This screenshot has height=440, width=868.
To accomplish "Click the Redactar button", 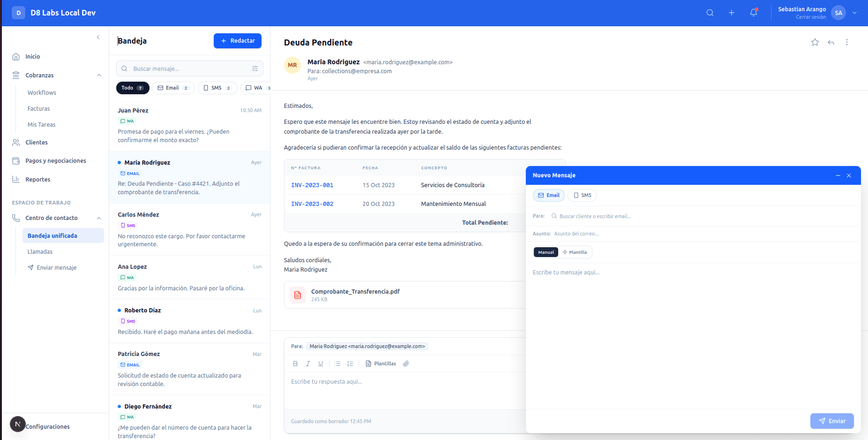I will 238,41.
